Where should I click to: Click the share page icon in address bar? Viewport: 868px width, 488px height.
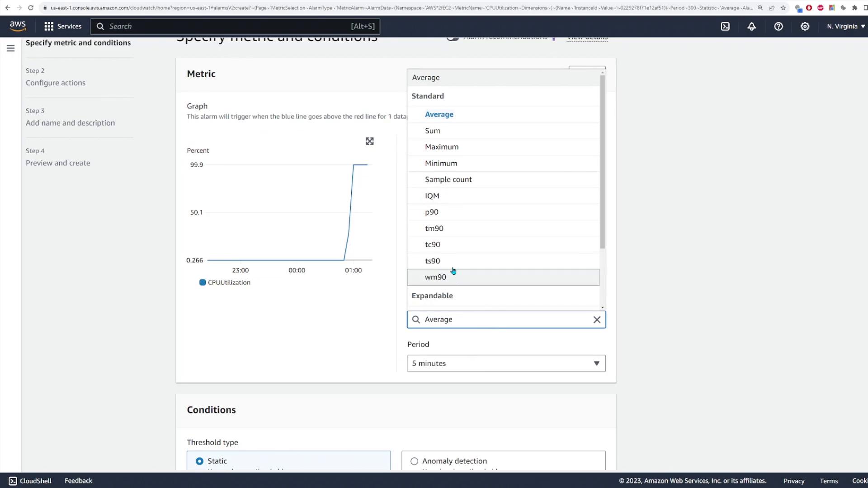pos(772,8)
